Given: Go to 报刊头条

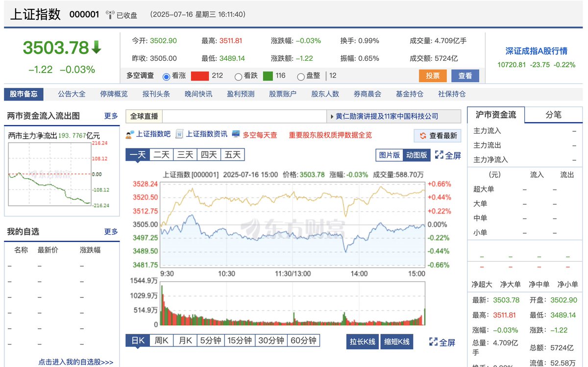Looking at the screenshot, I should click(156, 94).
